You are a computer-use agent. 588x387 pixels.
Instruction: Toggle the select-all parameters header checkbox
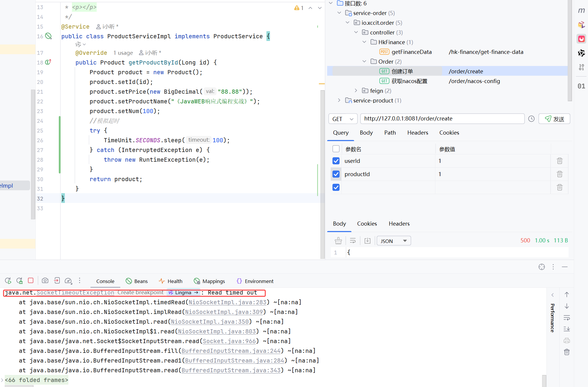336,149
